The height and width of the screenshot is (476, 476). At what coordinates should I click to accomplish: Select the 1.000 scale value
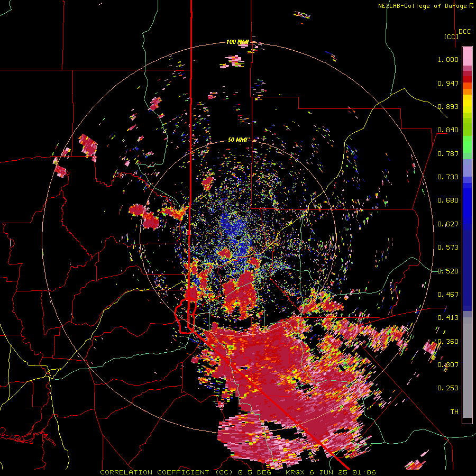[448, 59]
